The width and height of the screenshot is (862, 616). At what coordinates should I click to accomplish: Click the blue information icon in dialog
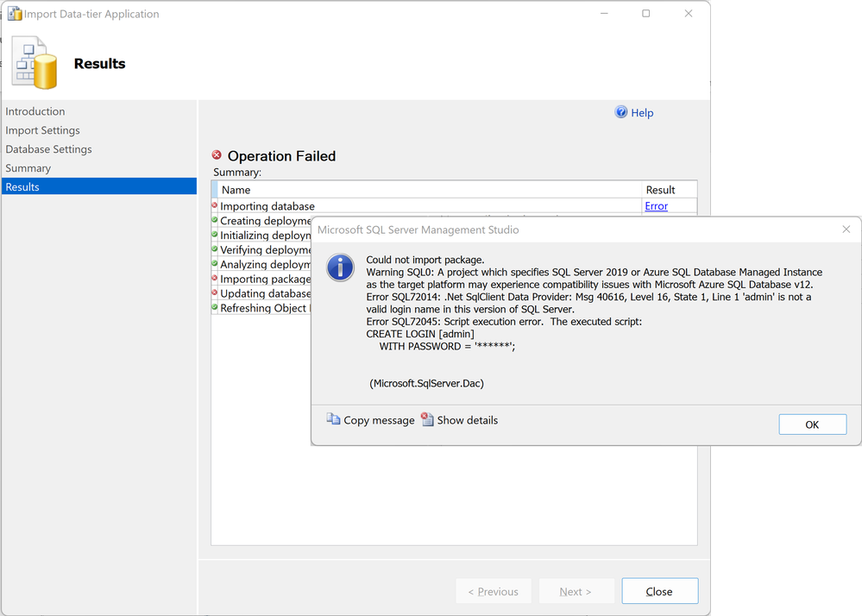340,267
